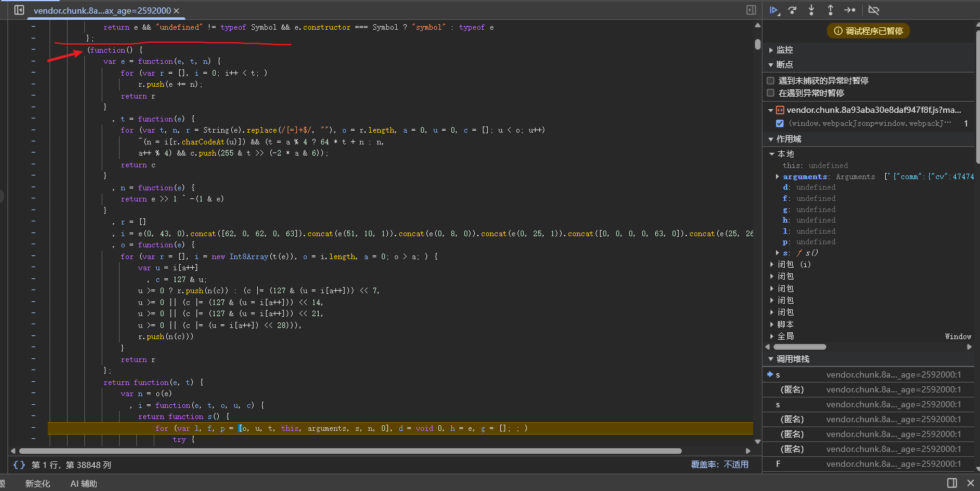Select the (匿名) frame below the top s frame

[x=792, y=389]
